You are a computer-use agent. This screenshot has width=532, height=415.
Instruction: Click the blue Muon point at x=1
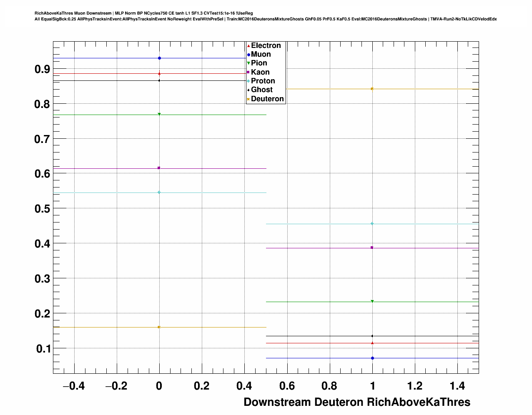[x=372, y=358]
